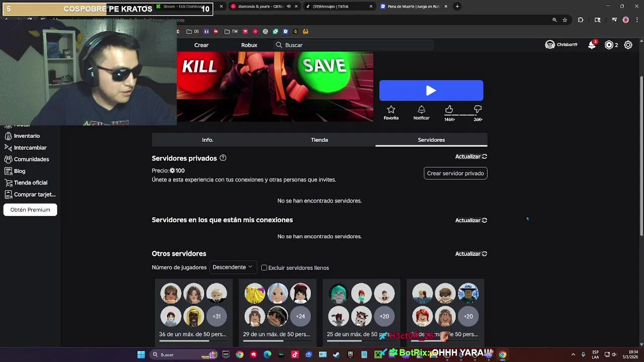Click Crear servidor privado button
This screenshot has height=362, width=644.
pyautogui.click(x=455, y=173)
